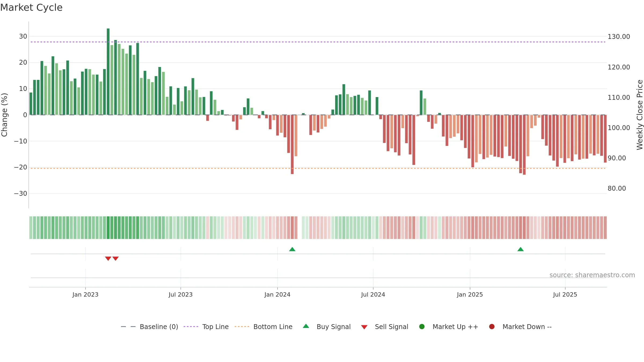644x362 pixels.
Task: Click the red Sell Signal triangle icon in legend
Action: 364,327
